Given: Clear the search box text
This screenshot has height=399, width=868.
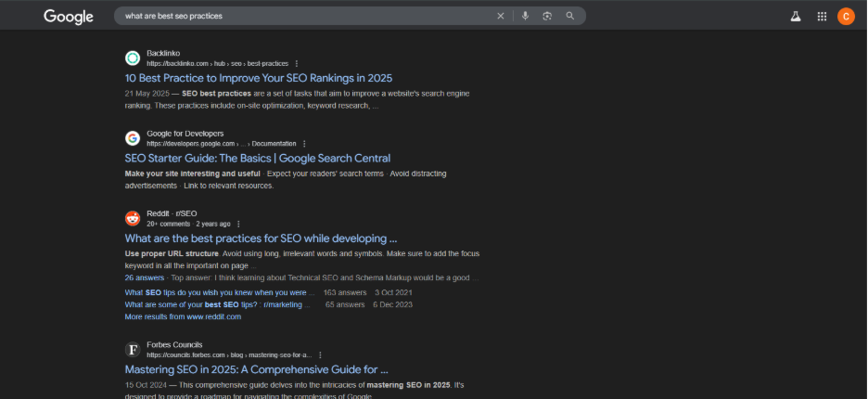Looking at the screenshot, I should coord(501,16).
